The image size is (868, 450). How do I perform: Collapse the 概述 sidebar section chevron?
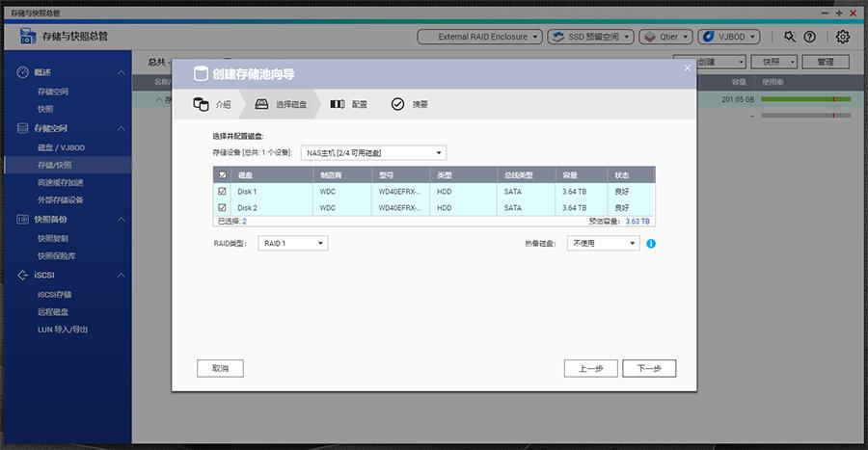click(x=122, y=72)
